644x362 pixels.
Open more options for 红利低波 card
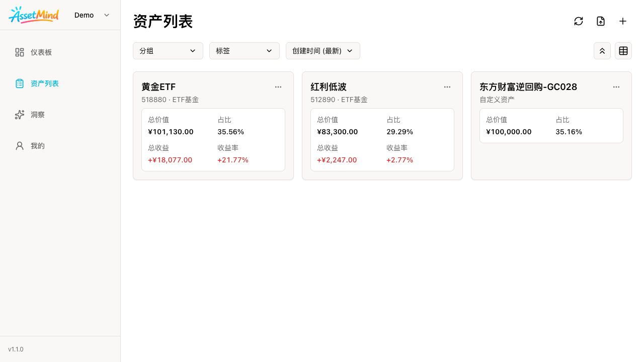(x=447, y=87)
